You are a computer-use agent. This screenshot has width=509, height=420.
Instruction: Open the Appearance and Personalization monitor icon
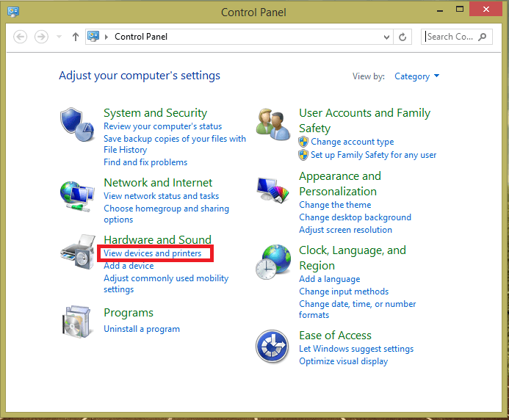272,190
